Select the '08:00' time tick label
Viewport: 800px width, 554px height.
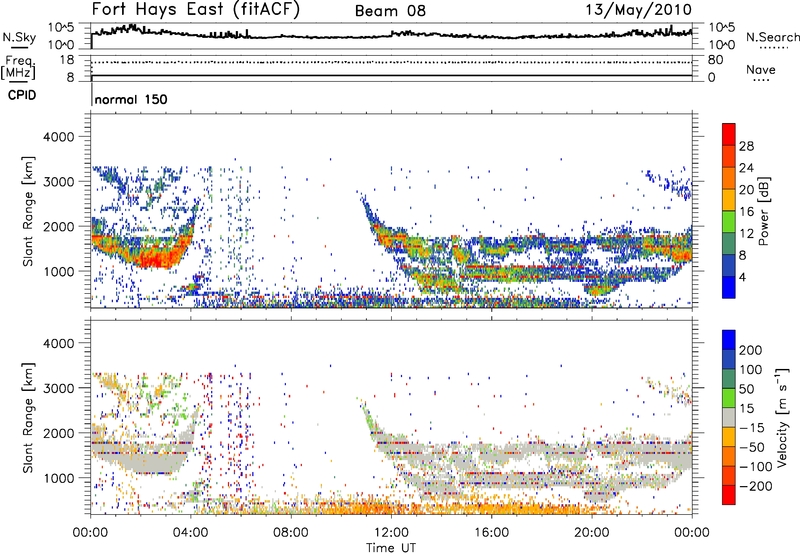(291, 533)
